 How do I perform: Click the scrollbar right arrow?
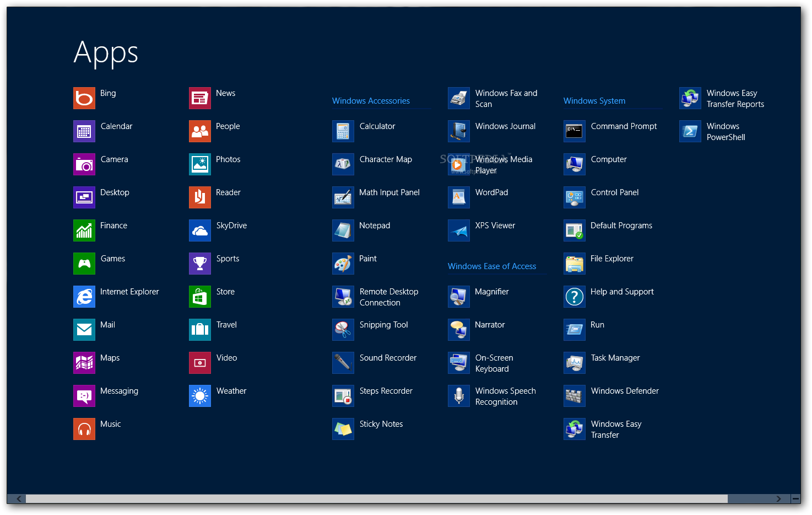click(778, 499)
